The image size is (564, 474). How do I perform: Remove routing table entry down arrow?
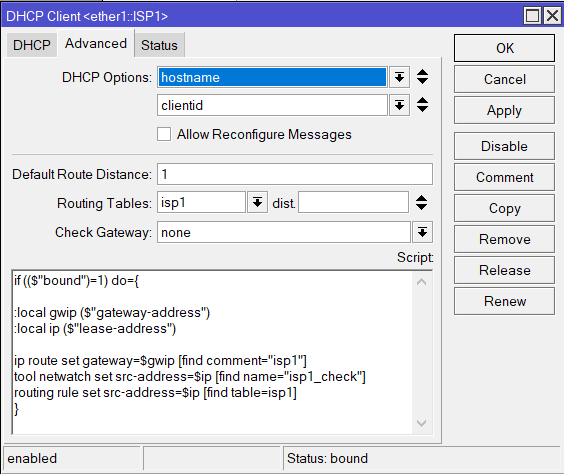point(422,207)
